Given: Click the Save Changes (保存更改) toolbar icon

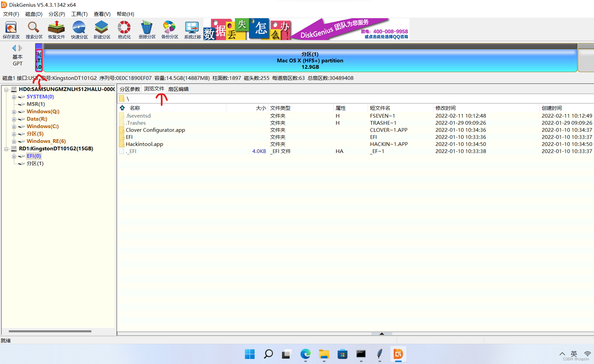Looking at the screenshot, I should tap(11, 30).
